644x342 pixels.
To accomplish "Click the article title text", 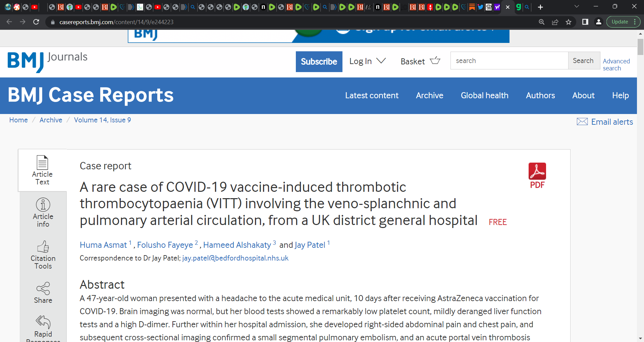I will click(x=278, y=204).
